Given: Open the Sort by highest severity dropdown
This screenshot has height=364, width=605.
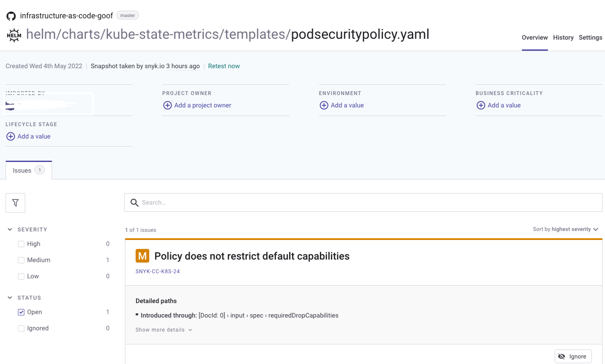Looking at the screenshot, I should pyautogui.click(x=565, y=229).
